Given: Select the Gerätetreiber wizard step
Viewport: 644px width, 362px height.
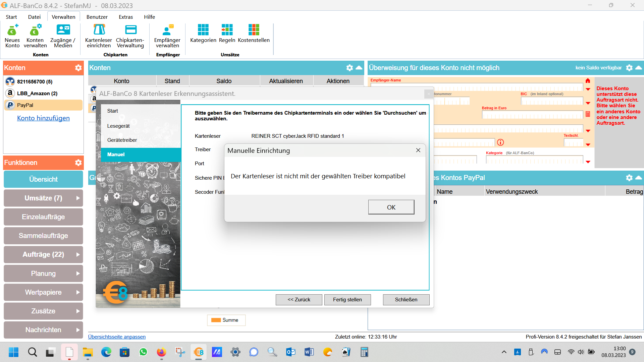Looking at the screenshot, I should [x=122, y=140].
